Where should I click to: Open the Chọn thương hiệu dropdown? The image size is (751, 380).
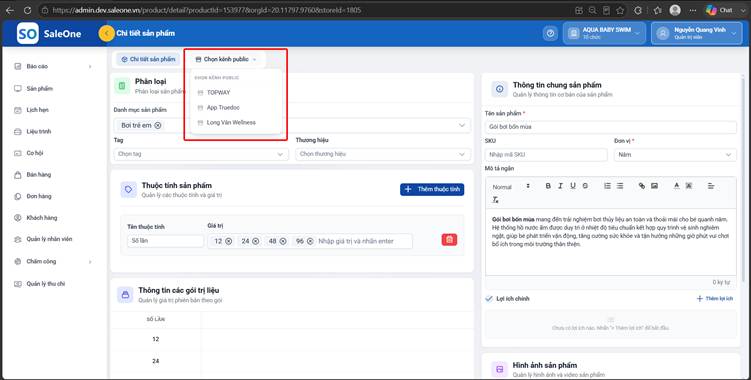point(383,154)
